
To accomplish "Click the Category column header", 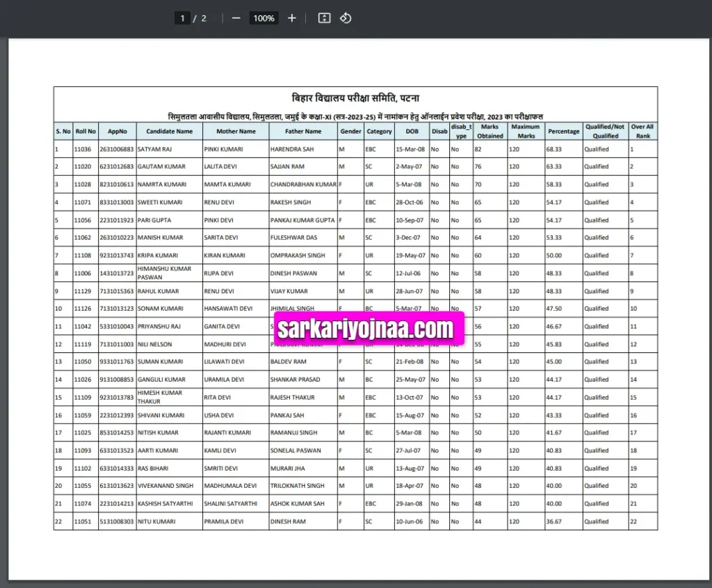I will point(379,131).
